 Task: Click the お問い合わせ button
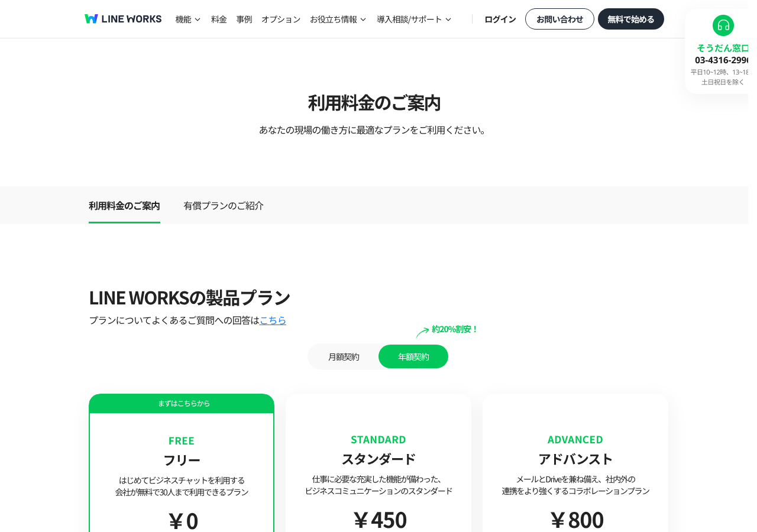click(x=559, y=19)
